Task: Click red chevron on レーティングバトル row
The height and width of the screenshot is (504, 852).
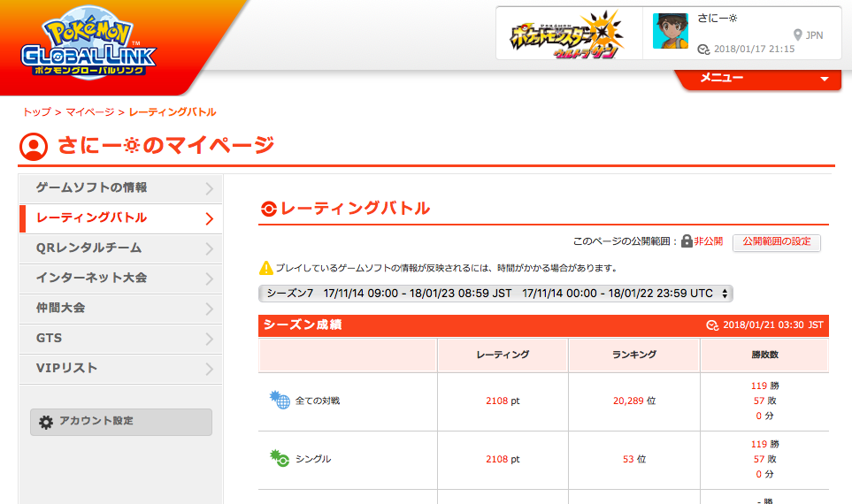Action: (x=210, y=219)
